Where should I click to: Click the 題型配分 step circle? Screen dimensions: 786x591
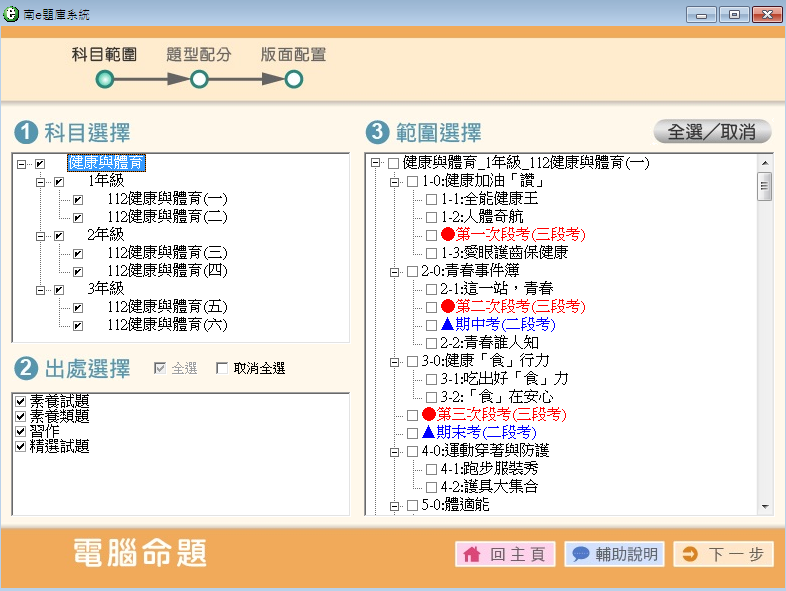click(x=199, y=80)
